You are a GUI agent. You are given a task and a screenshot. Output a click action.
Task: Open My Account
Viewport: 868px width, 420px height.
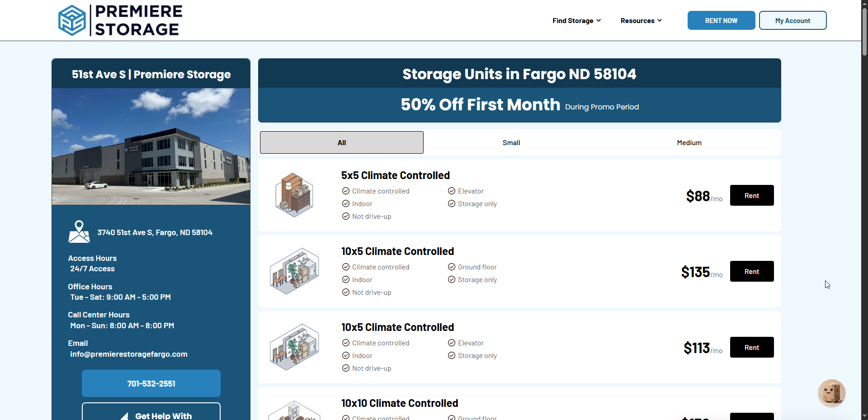pyautogui.click(x=793, y=21)
